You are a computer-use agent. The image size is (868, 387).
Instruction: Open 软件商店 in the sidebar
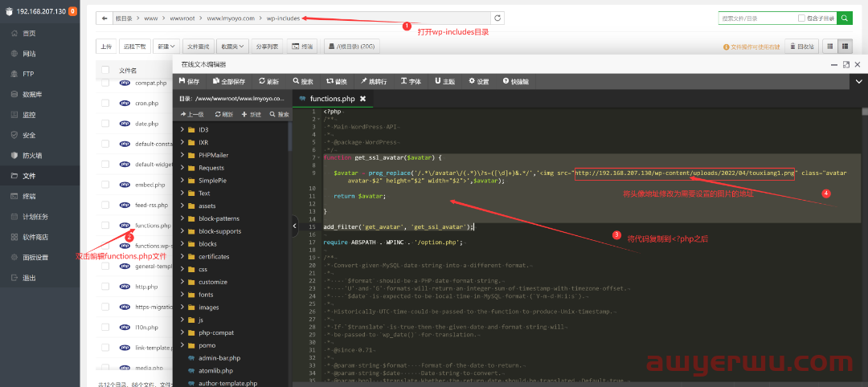[35, 237]
